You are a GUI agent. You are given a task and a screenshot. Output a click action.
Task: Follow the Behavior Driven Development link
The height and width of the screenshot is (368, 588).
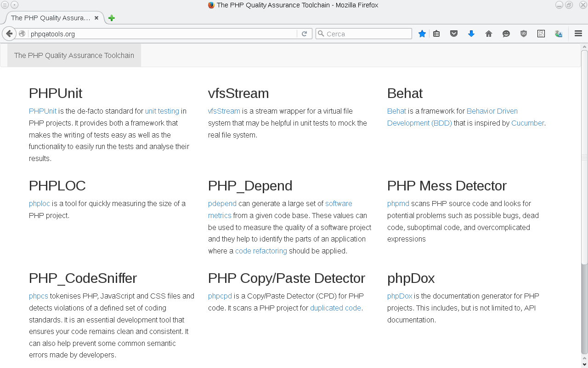pos(452,117)
